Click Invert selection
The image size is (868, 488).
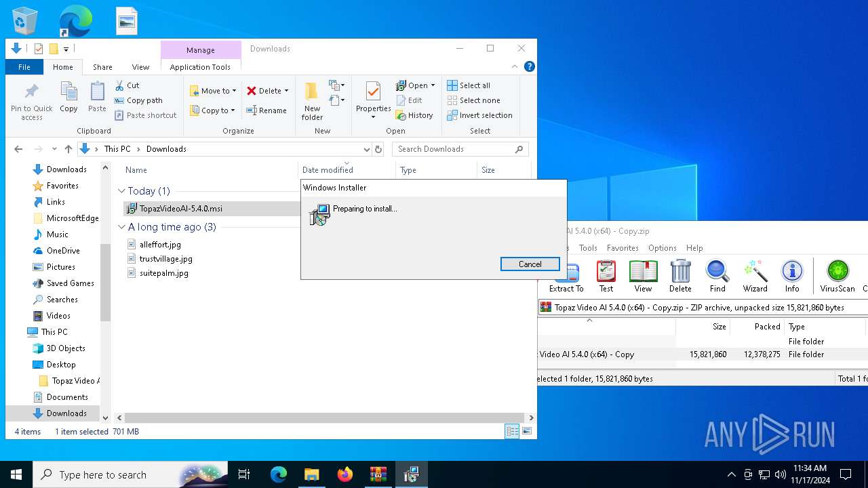point(479,115)
